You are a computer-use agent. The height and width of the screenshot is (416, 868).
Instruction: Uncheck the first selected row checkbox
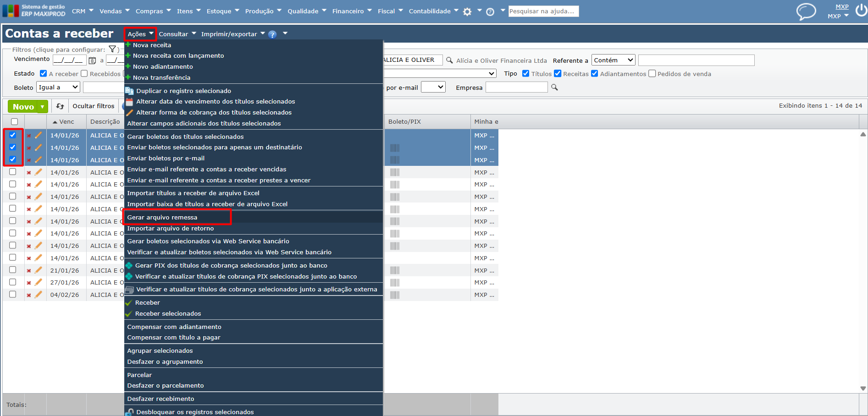13,135
